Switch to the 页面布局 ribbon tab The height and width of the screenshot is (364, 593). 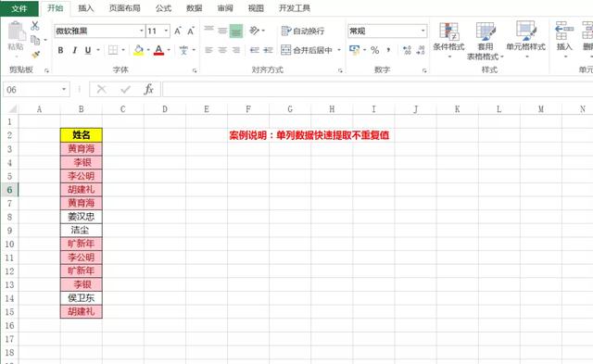coord(125,8)
